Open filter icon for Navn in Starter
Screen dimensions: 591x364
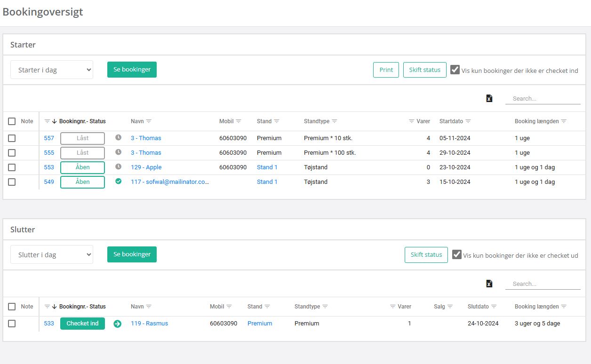[x=149, y=121]
